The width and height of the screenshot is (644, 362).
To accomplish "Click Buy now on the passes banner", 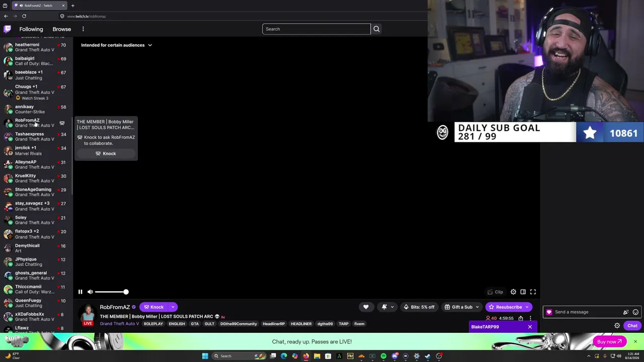I will coord(610,342).
